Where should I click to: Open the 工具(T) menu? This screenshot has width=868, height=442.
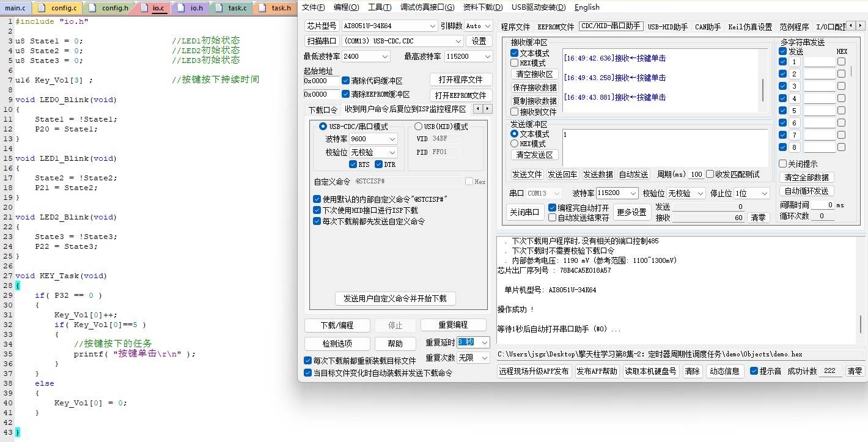coord(380,7)
